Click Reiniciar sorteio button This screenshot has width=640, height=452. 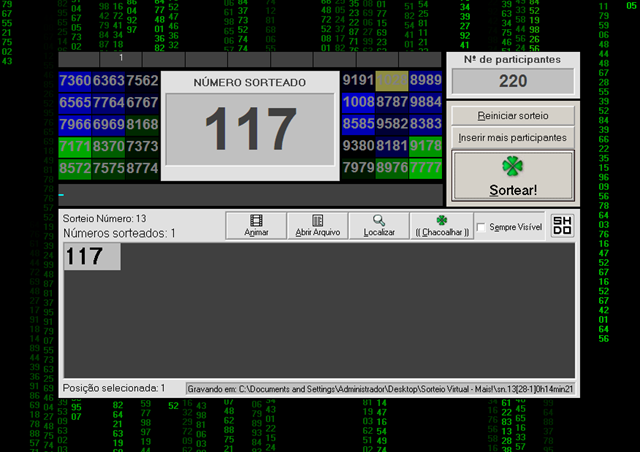[513, 116]
